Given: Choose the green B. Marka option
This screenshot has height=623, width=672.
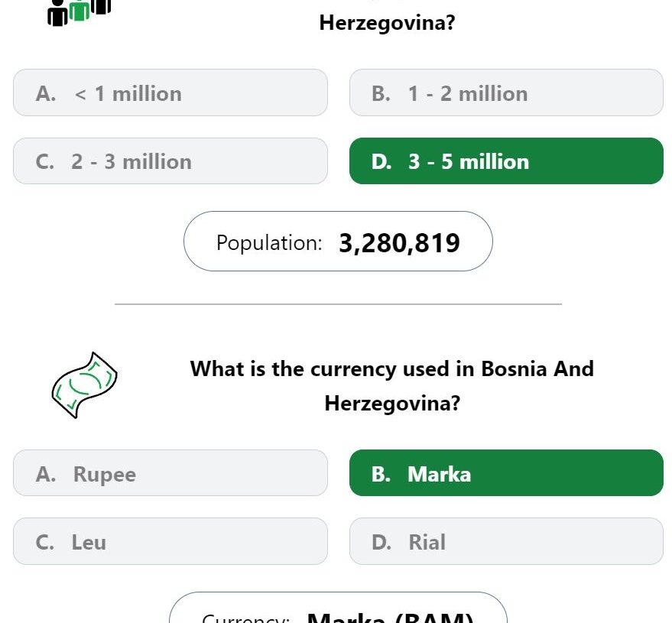Looking at the screenshot, I should 506,473.
